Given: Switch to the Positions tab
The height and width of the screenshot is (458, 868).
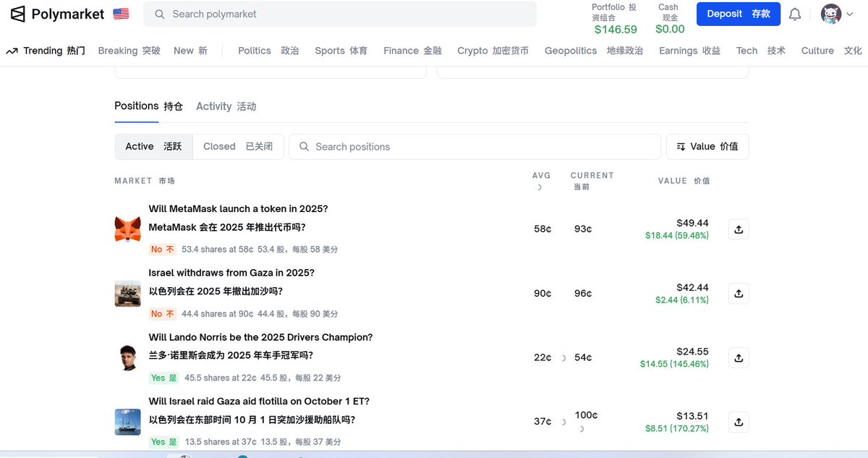Looking at the screenshot, I should (148, 106).
